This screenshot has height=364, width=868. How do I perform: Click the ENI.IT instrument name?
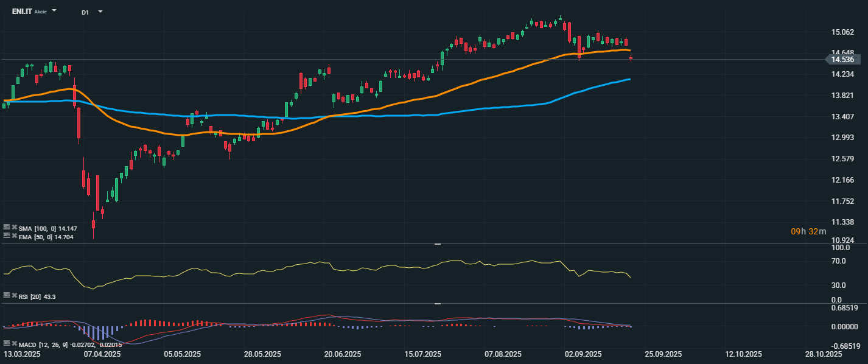pyautogui.click(x=22, y=12)
